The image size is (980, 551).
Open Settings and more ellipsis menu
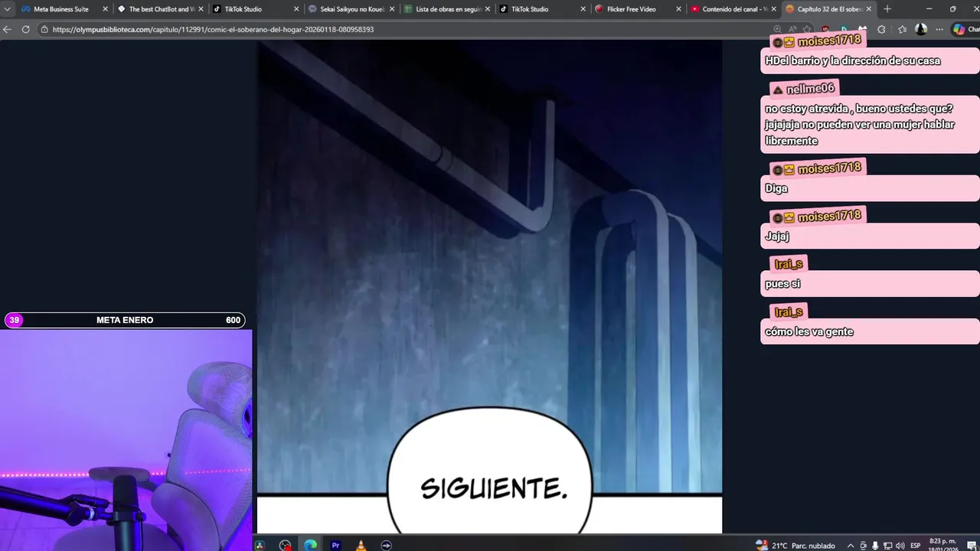[939, 29]
